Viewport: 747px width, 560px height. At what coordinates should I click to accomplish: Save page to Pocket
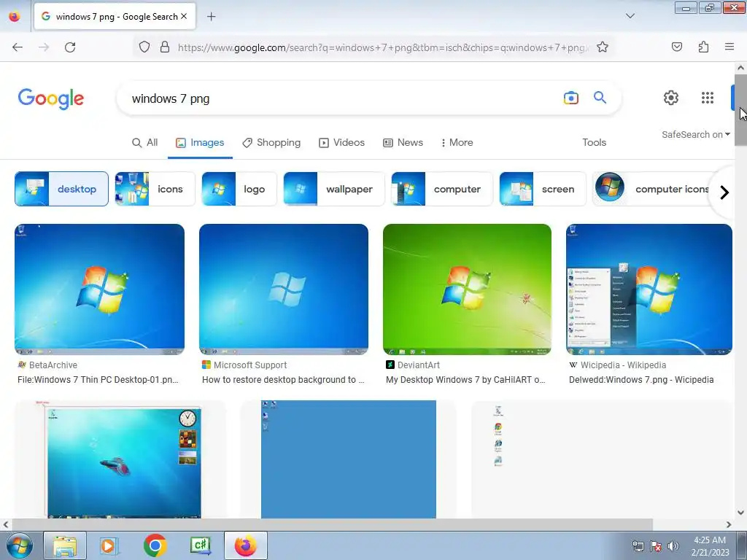[676, 47]
